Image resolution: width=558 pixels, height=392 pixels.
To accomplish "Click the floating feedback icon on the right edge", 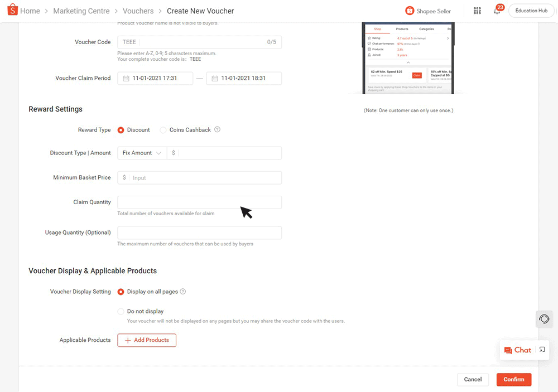I will tap(545, 319).
